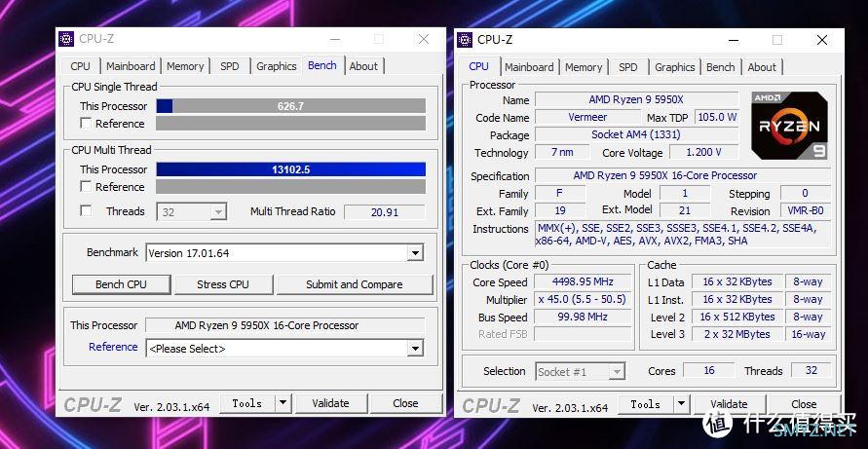
Task: Click the Tools button in left window
Action: (x=247, y=403)
